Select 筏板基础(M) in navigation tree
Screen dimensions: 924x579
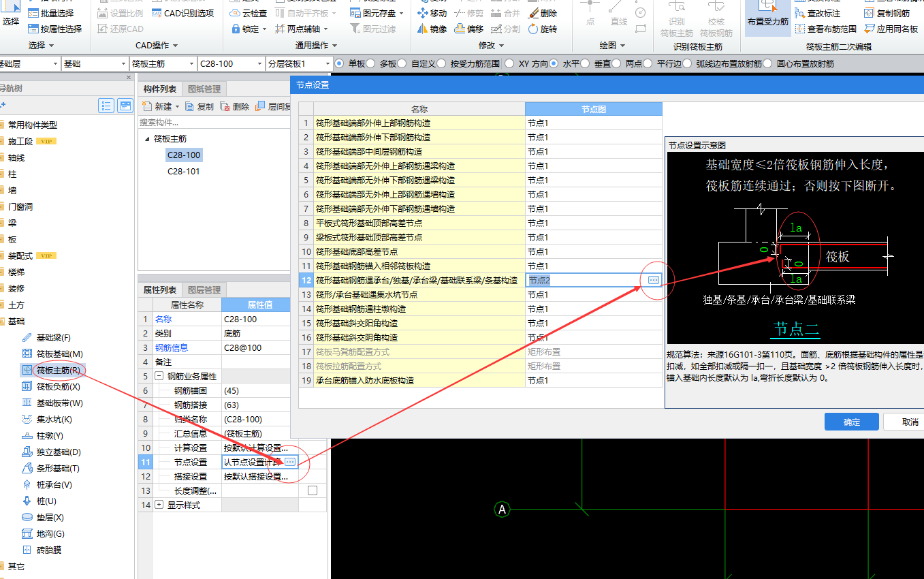click(x=52, y=354)
